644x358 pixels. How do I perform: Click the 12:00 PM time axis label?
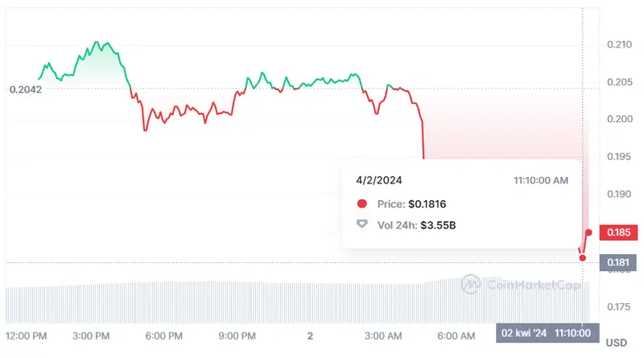26,335
